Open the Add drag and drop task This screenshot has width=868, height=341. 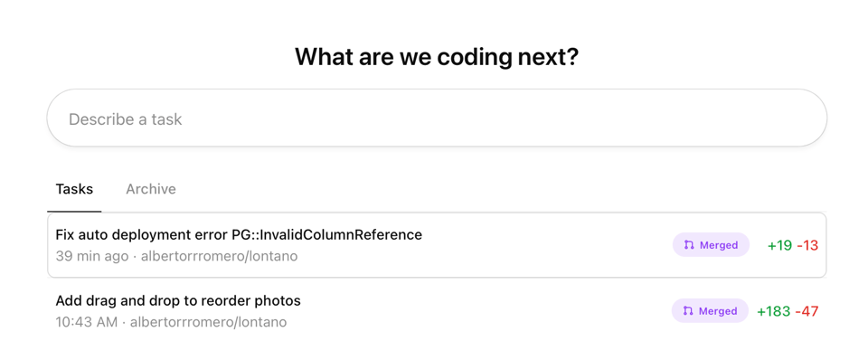coord(178,300)
